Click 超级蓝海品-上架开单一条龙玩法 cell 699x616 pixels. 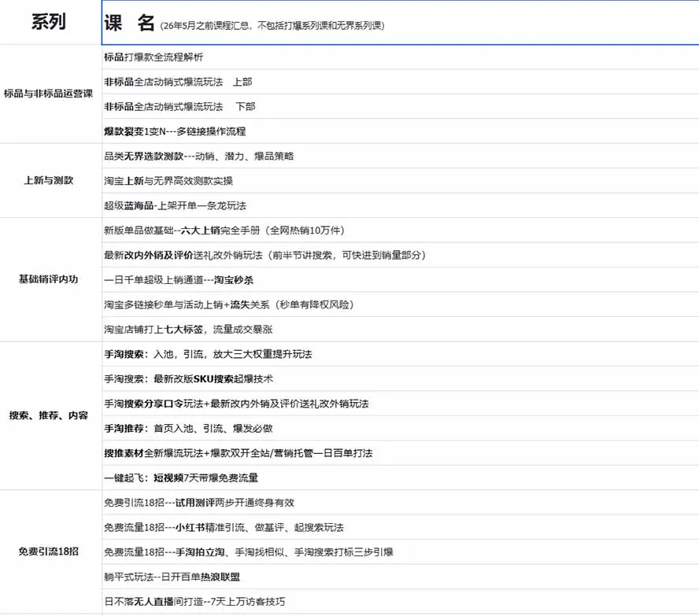pos(401,205)
